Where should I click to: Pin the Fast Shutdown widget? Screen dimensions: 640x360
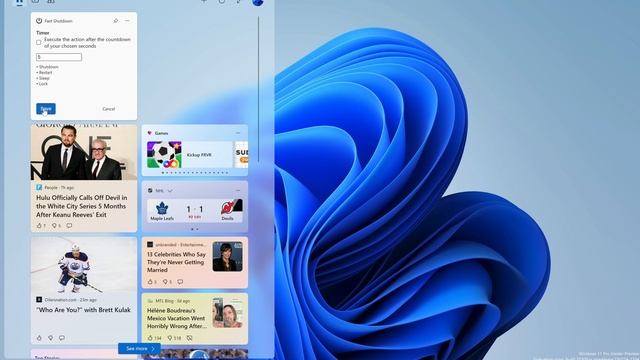pyautogui.click(x=116, y=20)
